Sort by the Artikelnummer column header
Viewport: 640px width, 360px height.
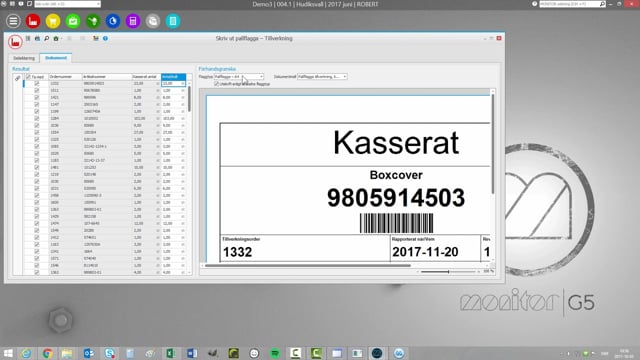tap(107, 77)
